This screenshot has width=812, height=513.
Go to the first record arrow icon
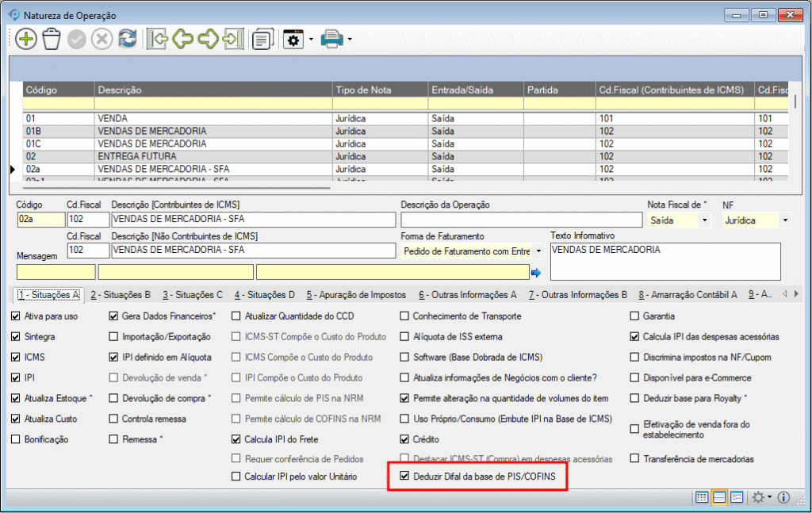(156, 39)
